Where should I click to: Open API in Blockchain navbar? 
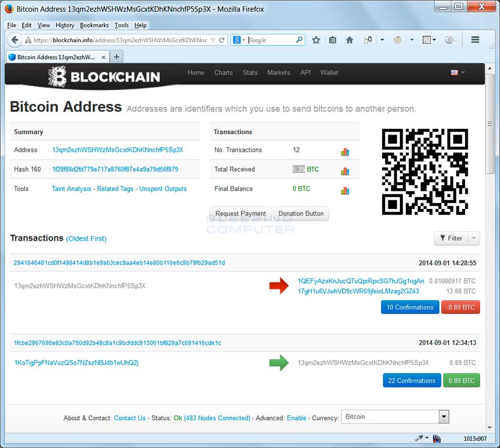coord(305,72)
